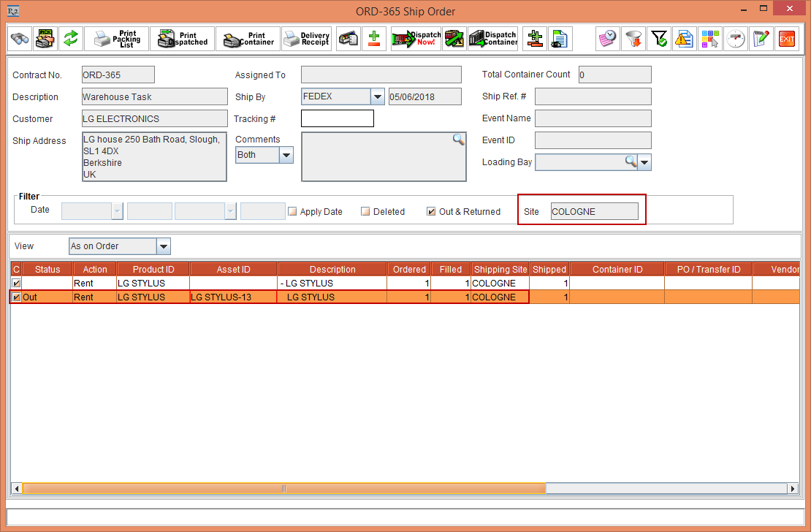Expand the Loading Bay dropdown arrow
Image resolution: width=811 pixels, height=532 pixels.
[645, 162]
